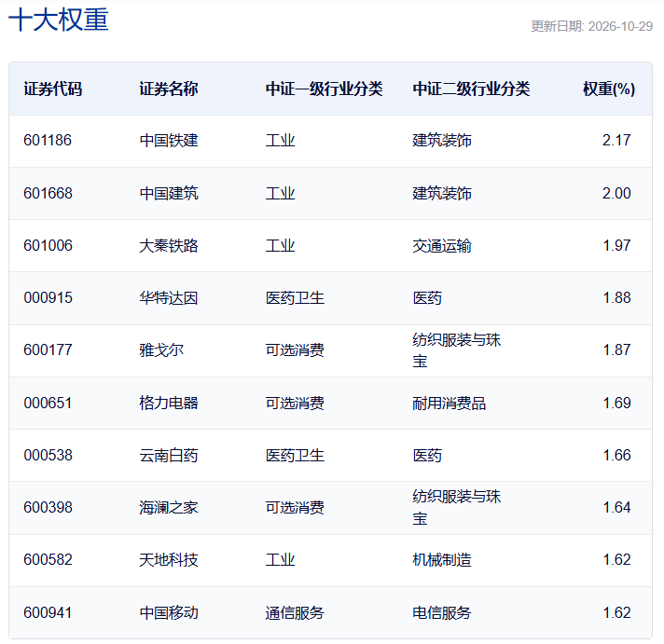Click weight value 1.66
Screen dimensions: 664x644
[x=617, y=456]
